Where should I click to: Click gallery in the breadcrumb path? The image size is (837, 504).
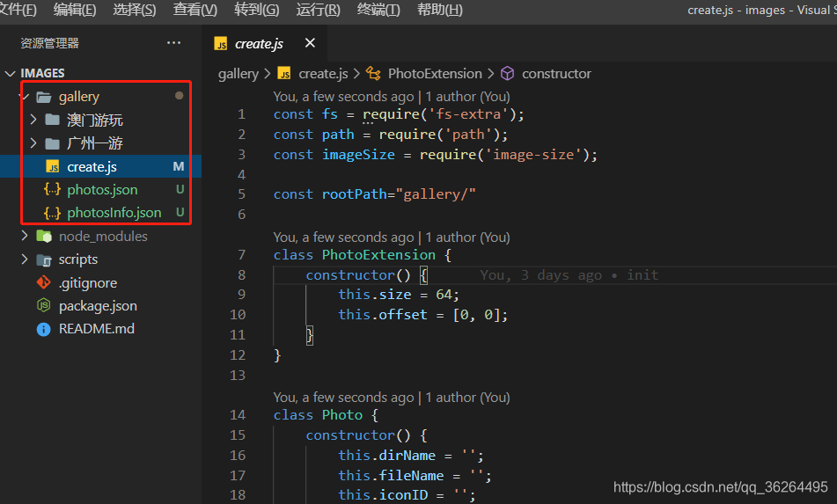point(239,74)
